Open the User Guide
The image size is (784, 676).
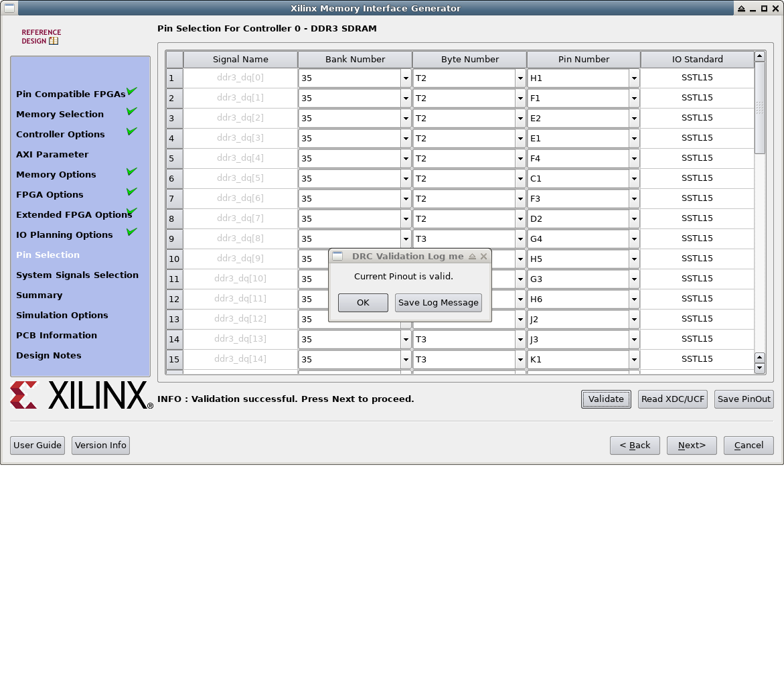tap(37, 446)
